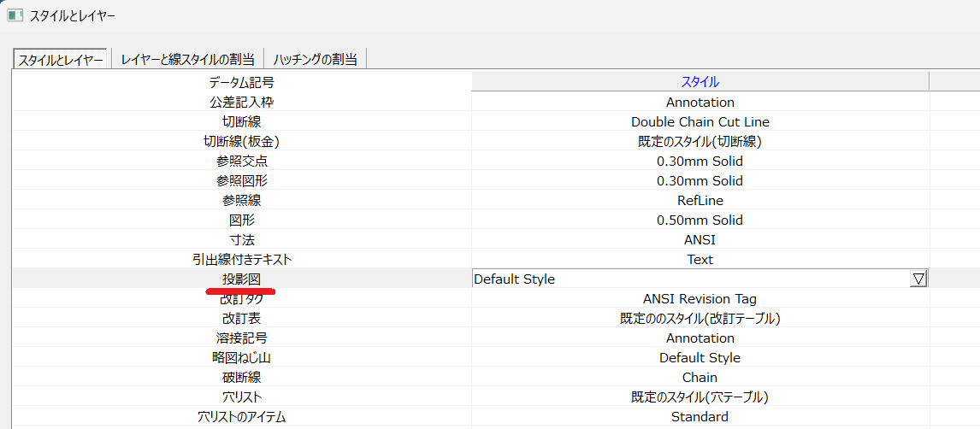Click the window icon in the title bar
This screenshot has width=980, height=429.
pyautogui.click(x=15, y=15)
